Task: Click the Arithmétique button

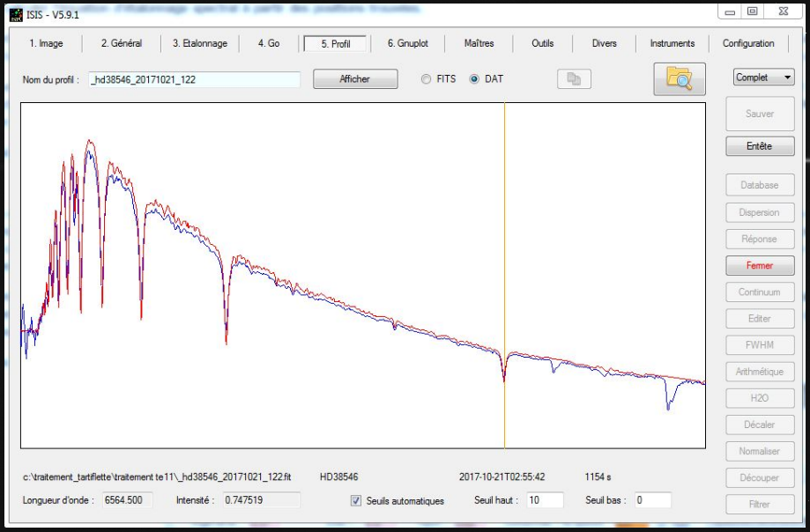Action: (760, 372)
